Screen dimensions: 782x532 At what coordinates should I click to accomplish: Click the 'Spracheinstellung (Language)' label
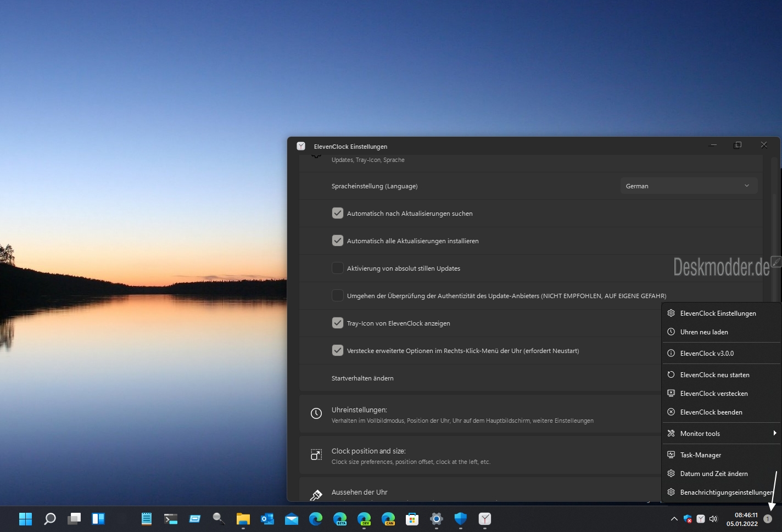(375, 186)
